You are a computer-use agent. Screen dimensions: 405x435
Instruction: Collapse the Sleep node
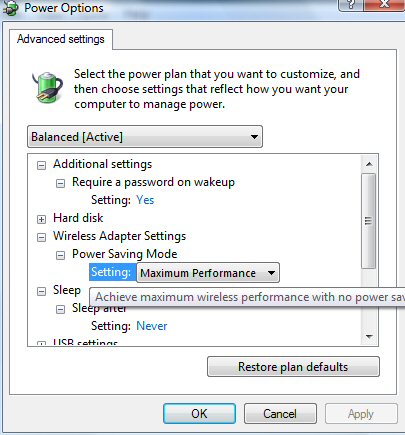41,291
